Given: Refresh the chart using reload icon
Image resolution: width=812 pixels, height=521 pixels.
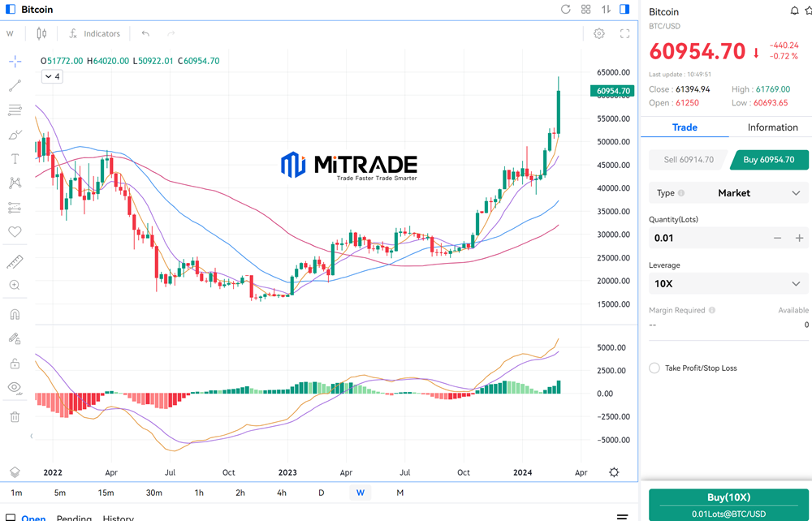Looking at the screenshot, I should click(566, 10).
